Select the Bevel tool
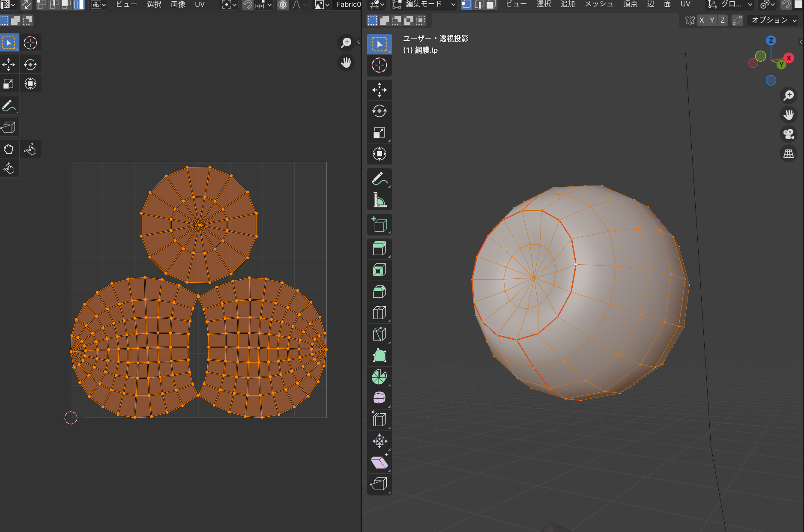 click(379, 291)
